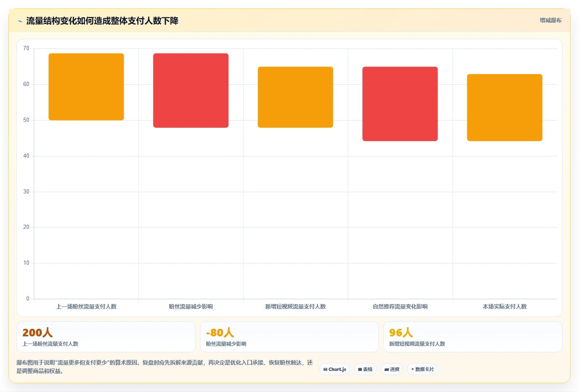Click x-axis label 上一场粉丝流量支付人数
The height and width of the screenshot is (392, 579).
pos(86,306)
